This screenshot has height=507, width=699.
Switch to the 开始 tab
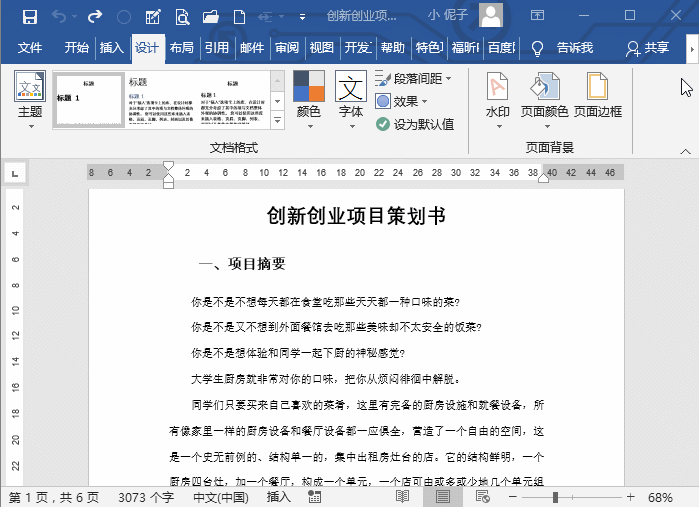point(76,47)
